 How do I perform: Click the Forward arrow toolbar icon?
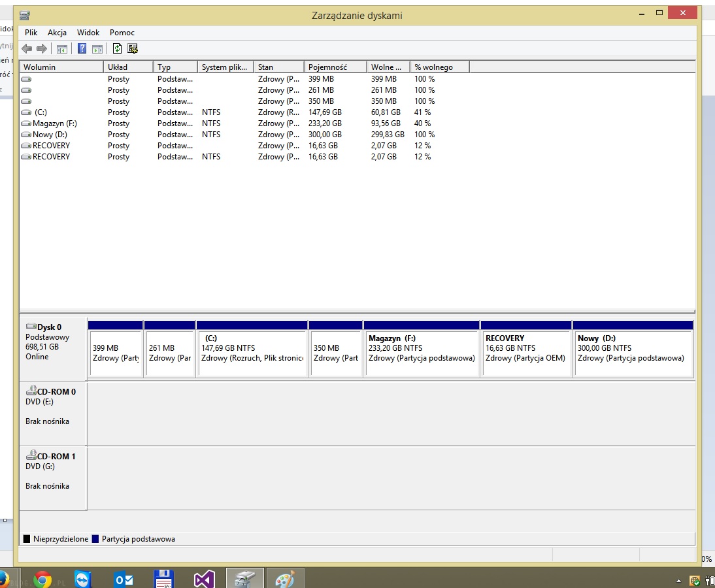tap(41, 48)
